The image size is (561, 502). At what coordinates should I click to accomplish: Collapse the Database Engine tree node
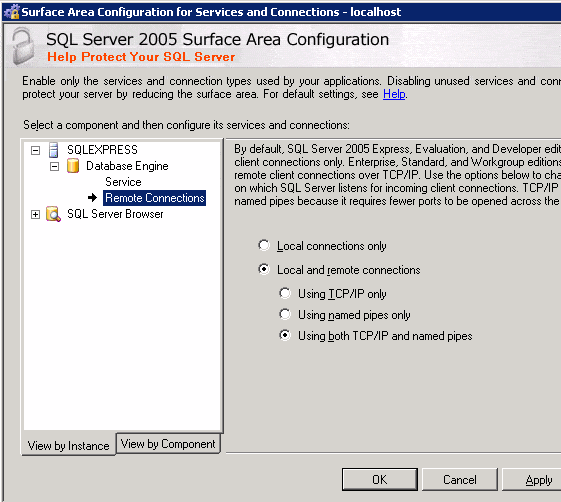click(x=54, y=166)
